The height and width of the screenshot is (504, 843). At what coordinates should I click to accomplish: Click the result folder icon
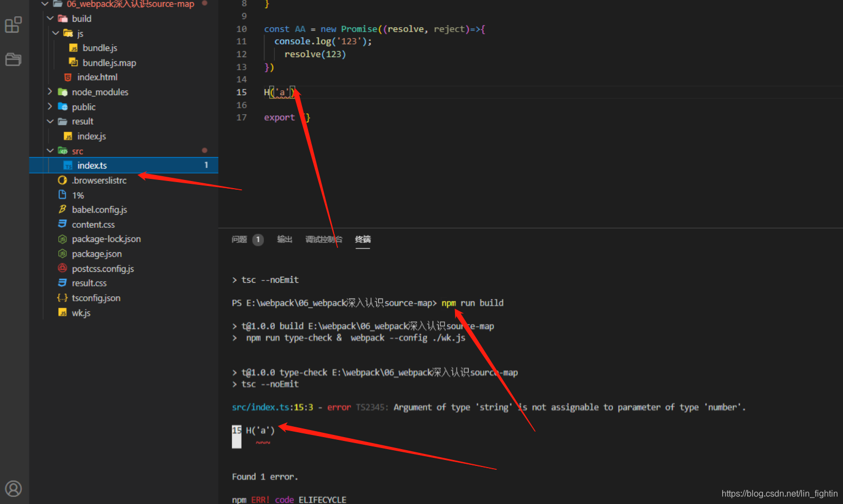pos(63,121)
